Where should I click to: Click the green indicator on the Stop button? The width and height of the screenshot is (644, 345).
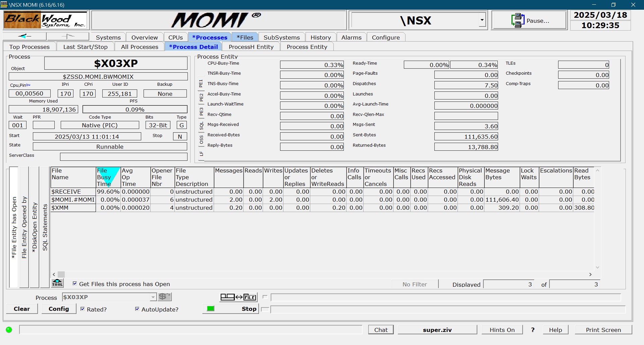click(x=211, y=308)
